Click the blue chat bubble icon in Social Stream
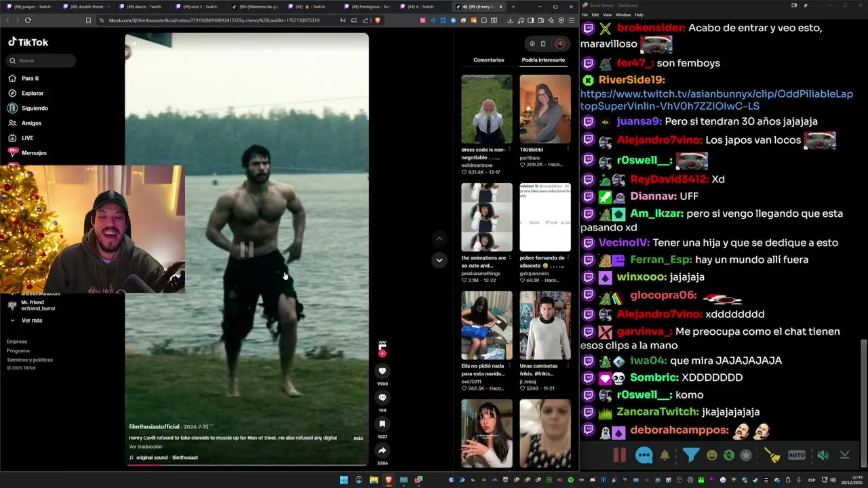 tap(644, 455)
